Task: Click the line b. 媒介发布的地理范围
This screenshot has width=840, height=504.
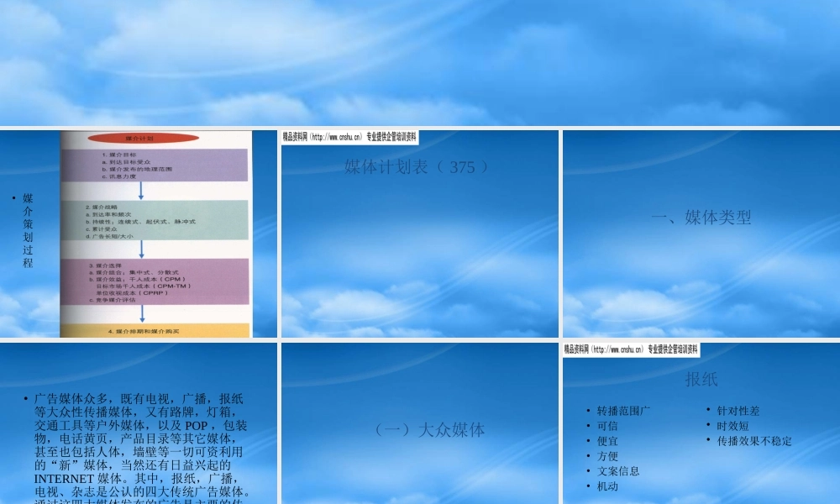Action: pos(137,169)
